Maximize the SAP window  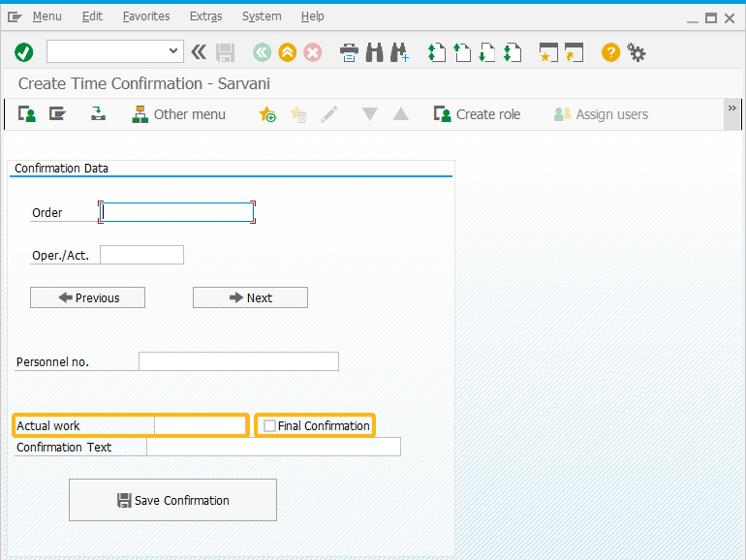tap(711, 18)
